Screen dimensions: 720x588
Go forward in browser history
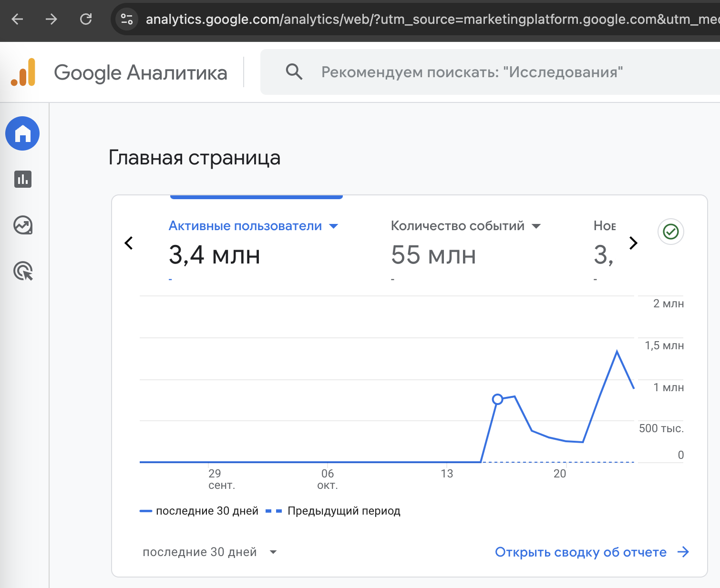[51, 19]
